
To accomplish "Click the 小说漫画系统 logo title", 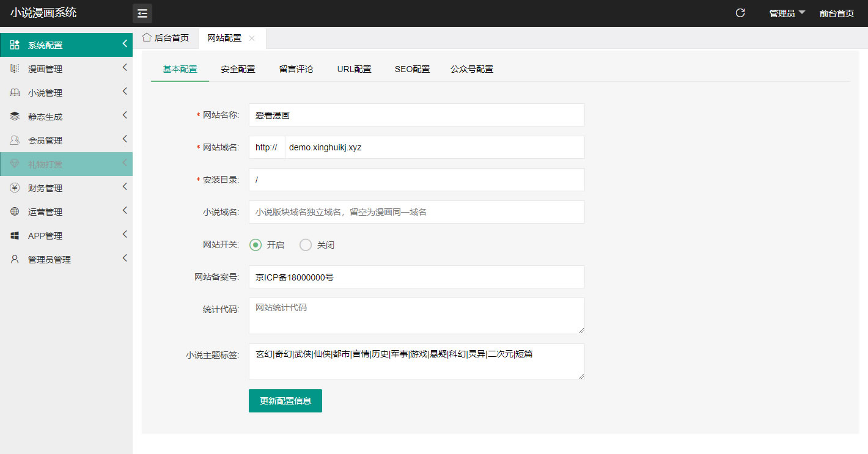I will 43,13.
